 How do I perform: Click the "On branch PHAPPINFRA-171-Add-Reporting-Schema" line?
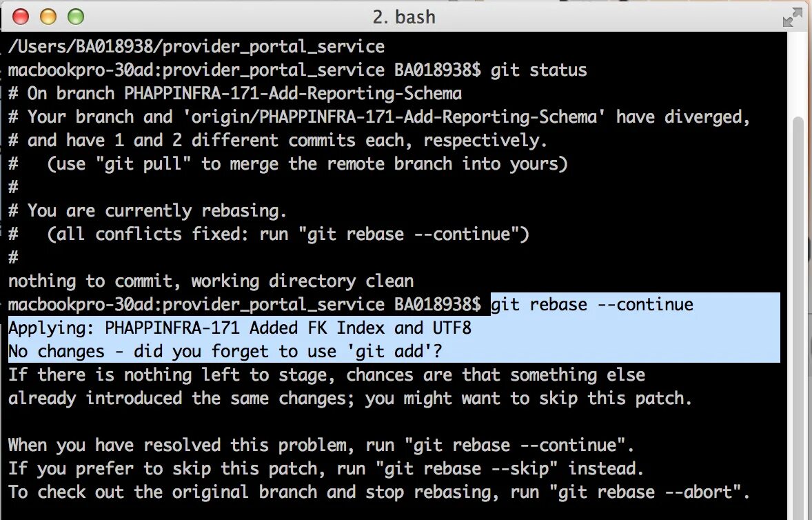pos(244,93)
